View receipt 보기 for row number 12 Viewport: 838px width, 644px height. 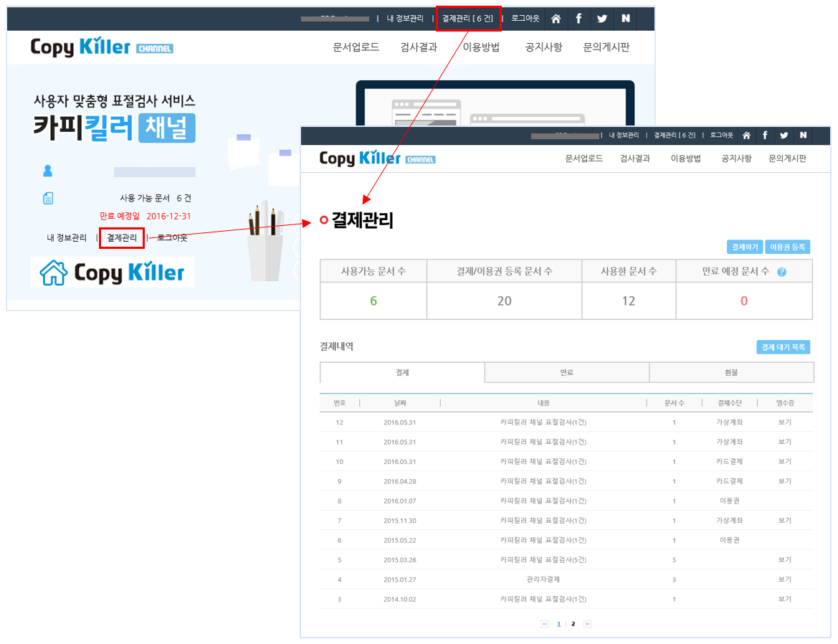[x=784, y=422]
